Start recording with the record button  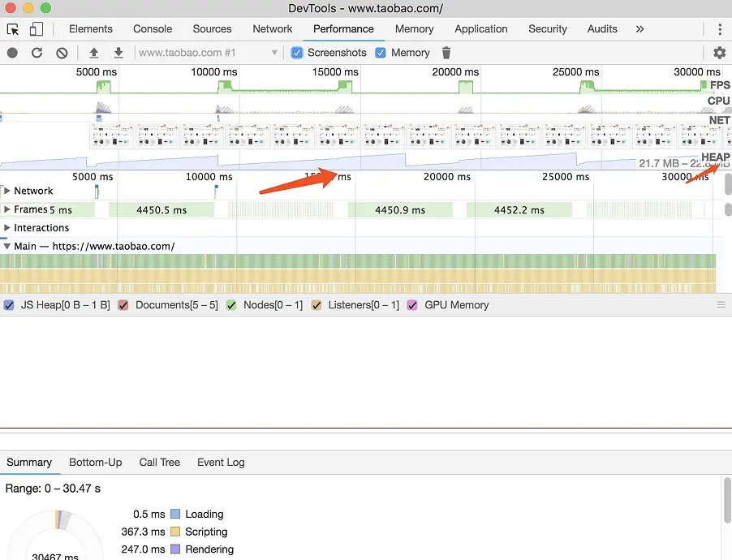(13, 53)
